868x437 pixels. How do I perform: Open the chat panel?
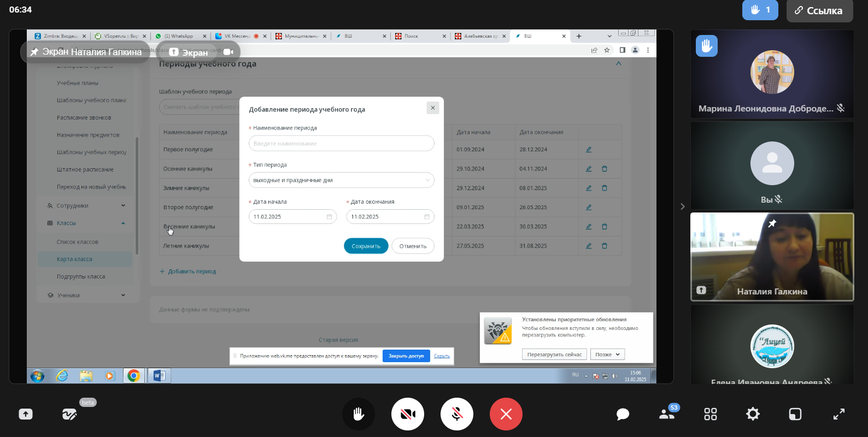click(623, 414)
